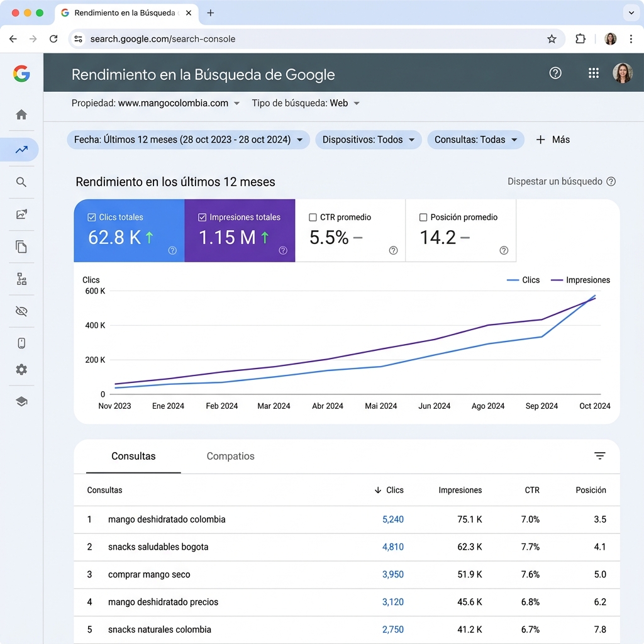Close the Rendimiento browser tab
Image resolution: width=644 pixels, height=644 pixels.
pyautogui.click(x=189, y=13)
